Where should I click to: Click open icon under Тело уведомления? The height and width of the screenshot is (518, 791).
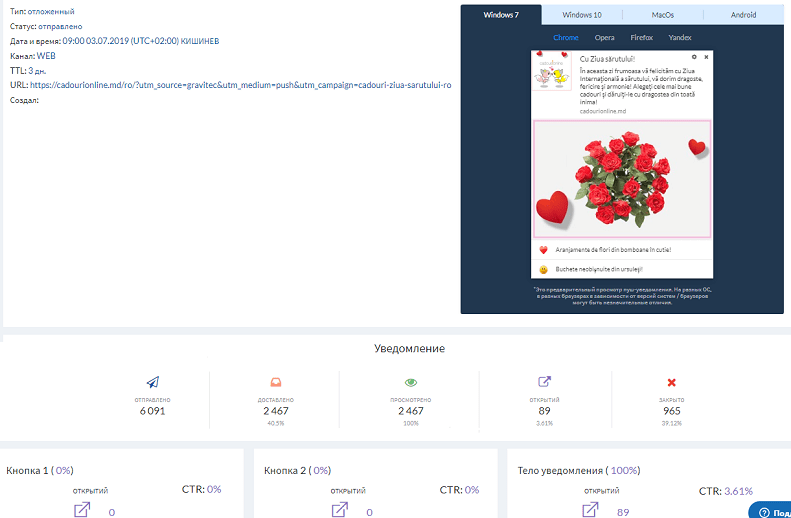590,510
